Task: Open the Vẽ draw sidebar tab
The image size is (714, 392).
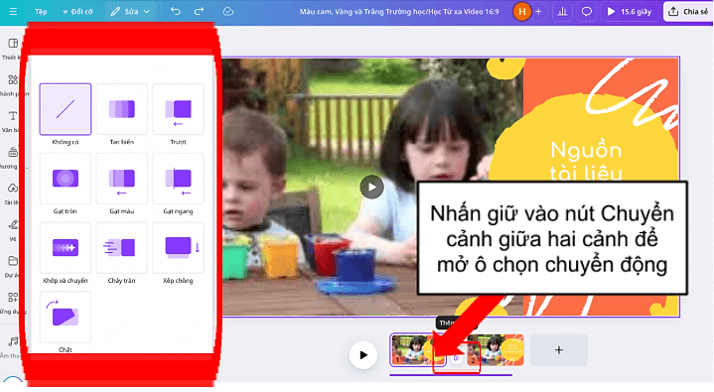Action: [12, 229]
